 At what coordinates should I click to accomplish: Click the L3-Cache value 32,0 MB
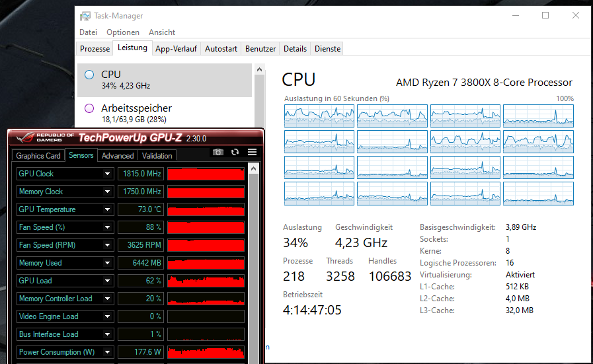pos(519,310)
